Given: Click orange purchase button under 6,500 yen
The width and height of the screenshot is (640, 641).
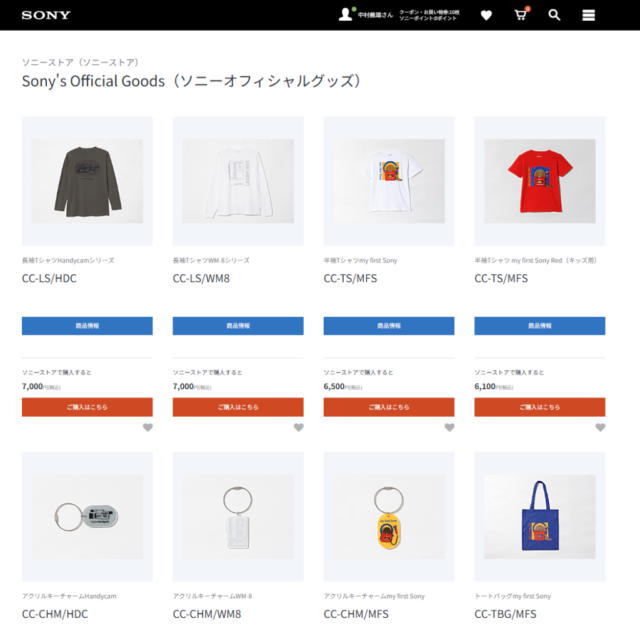Looking at the screenshot, I should 389,407.
